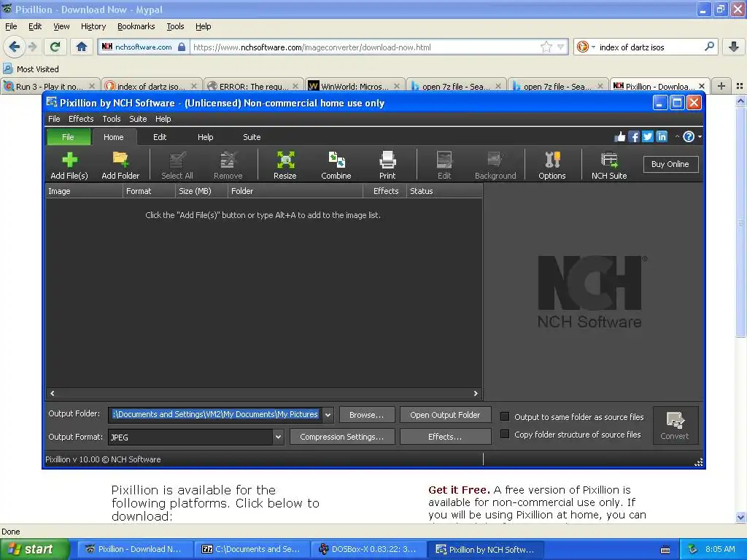Switch to the Suite ribbon tab
Viewport: 747px width, 560px height.
point(252,137)
